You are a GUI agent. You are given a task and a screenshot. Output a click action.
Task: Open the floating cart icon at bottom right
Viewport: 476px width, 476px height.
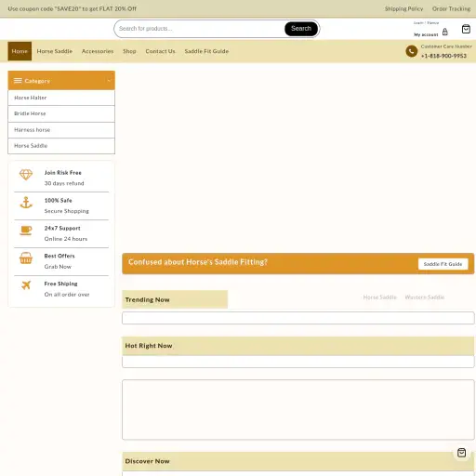coord(461,453)
